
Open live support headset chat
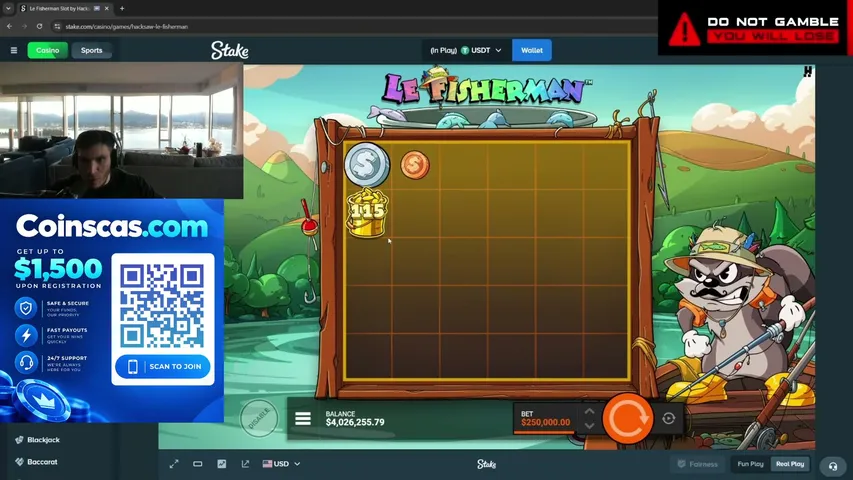pyautogui.click(x=832, y=466)
